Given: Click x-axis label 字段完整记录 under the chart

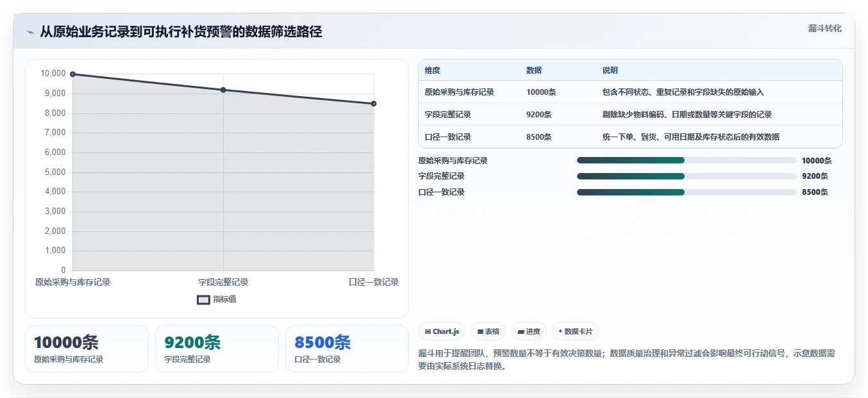Looking at the screenshot, I should coord(223,282).
